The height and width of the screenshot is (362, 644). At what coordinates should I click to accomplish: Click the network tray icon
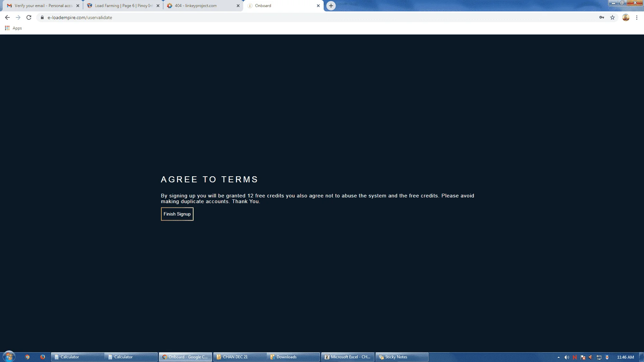click(x=599, y=357)
